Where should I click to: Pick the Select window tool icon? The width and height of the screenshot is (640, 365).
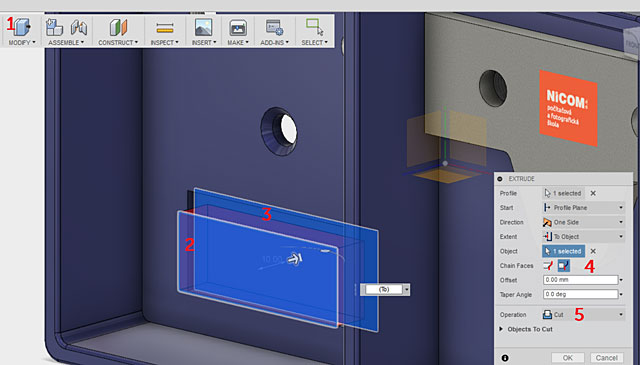click(314, 27)
